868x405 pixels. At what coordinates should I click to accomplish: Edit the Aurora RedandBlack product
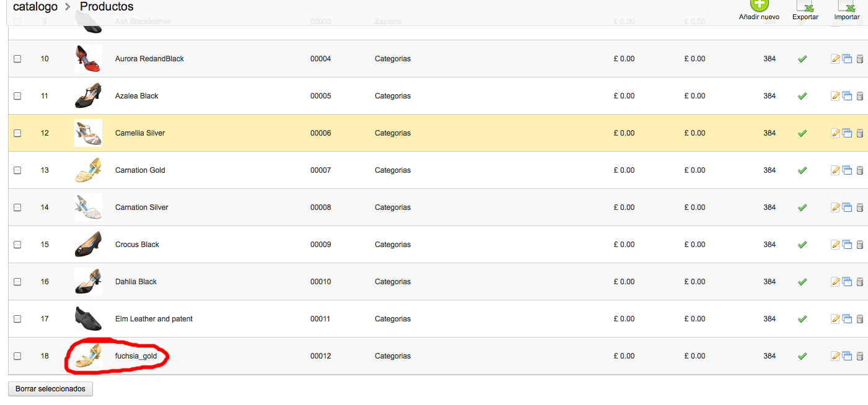[x=835, y=59]
